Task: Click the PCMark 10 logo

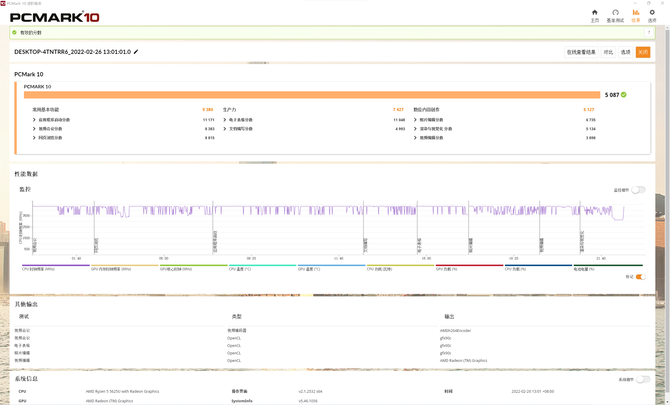Action: [x=55, y=17]
